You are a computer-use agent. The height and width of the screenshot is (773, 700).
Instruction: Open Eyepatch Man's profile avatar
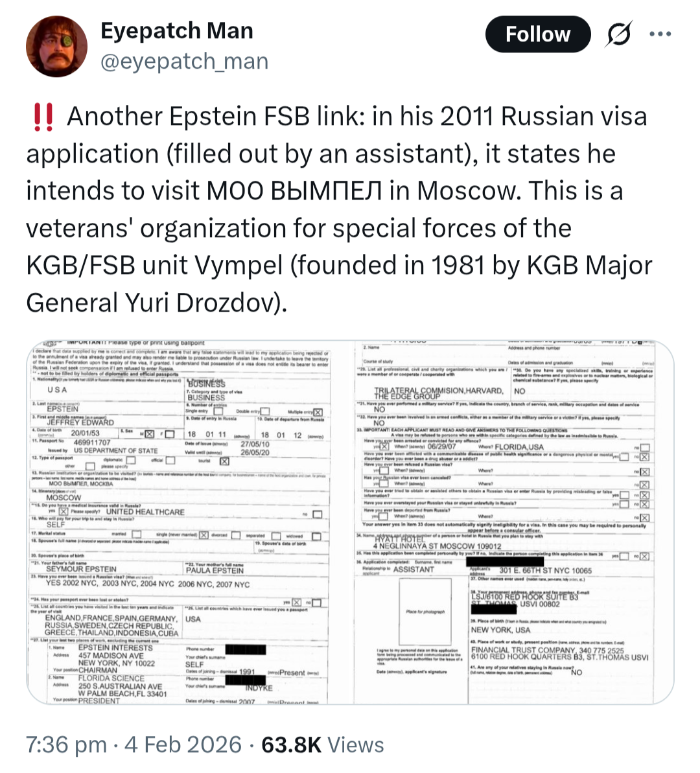(56, 47)
